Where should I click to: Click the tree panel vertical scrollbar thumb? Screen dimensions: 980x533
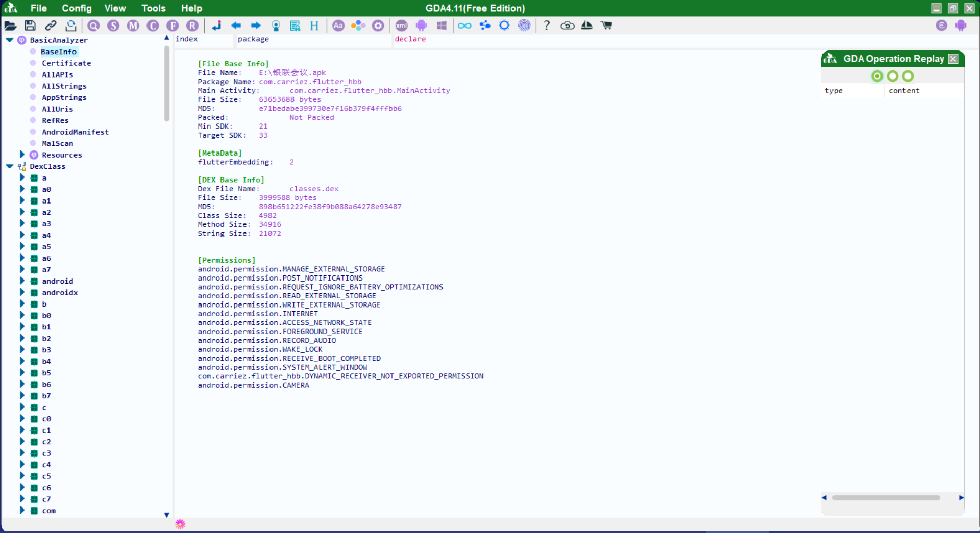pyautogui.click(x=167, y=83)
